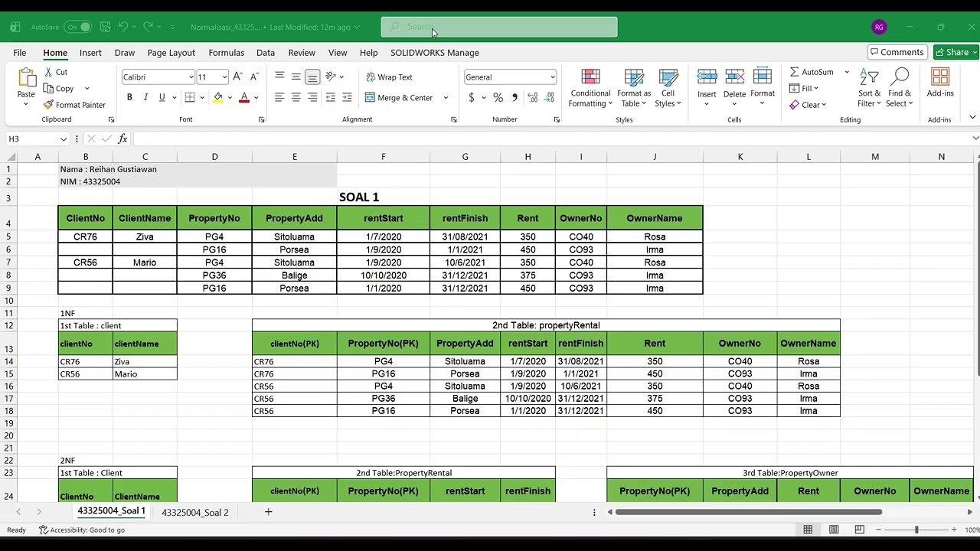The image size is (980, 551).
Task: Click the Comments button
Action: [x=897, y=52]
